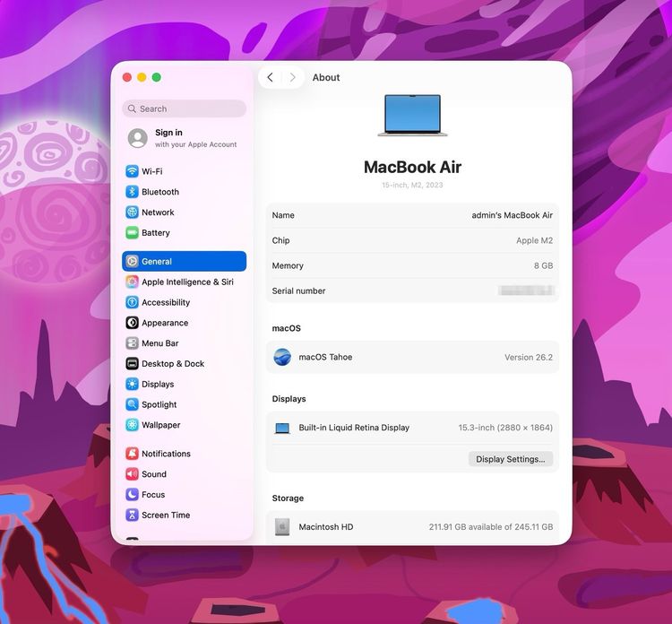Click Built-in Liquid Retina Display label
Viewport: 672px width, 624px height.
[354, 428]
